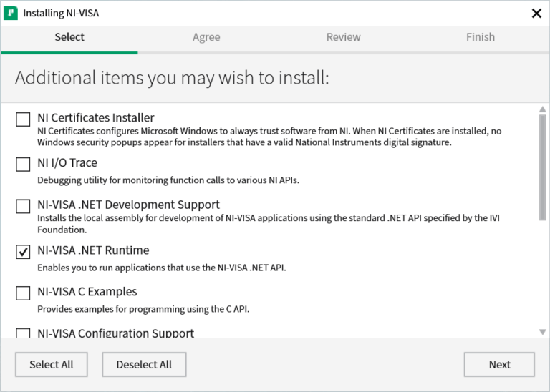Switch to the Select step tab
550x392 pixels.
click(x=69, y=37)
